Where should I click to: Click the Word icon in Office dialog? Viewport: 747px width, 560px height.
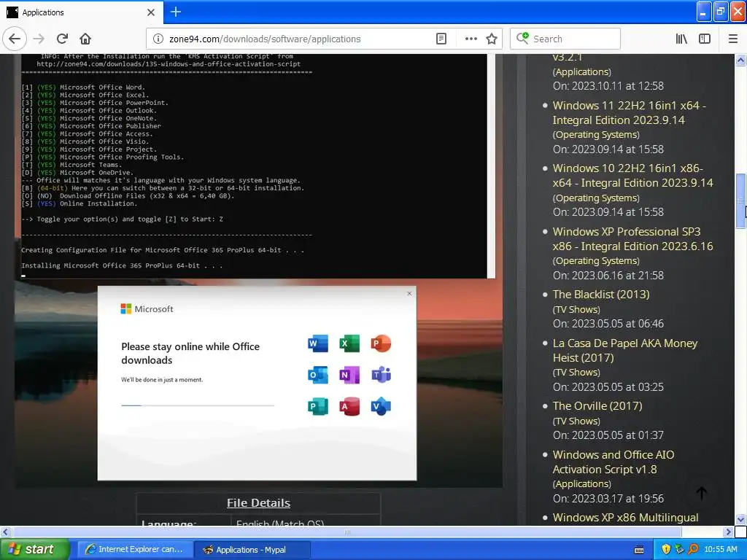click(318, 343)
